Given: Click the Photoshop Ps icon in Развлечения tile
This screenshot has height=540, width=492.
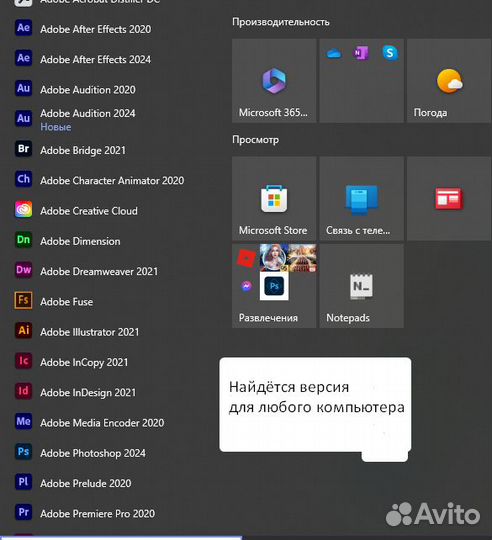Looking at the screenshot, I should tap(274, 286).
